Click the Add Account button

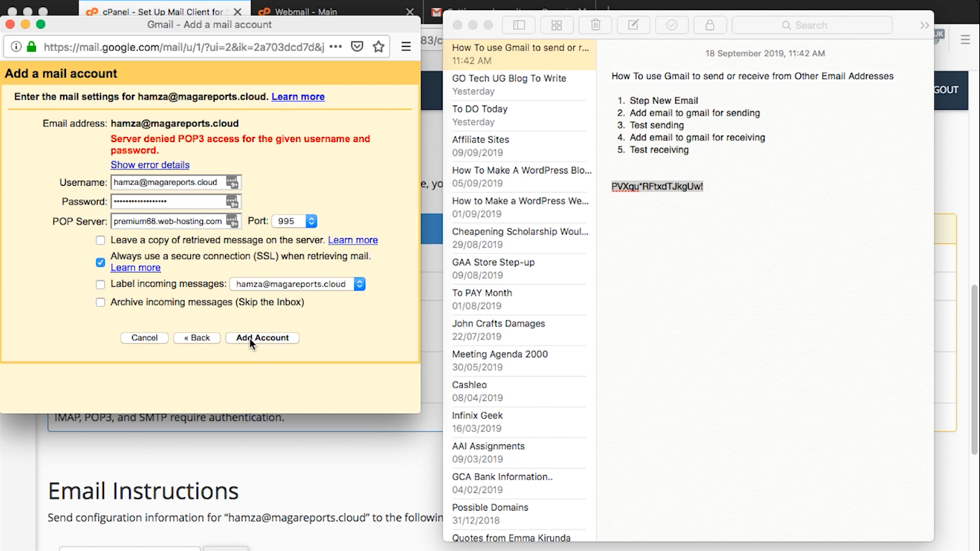263,338
